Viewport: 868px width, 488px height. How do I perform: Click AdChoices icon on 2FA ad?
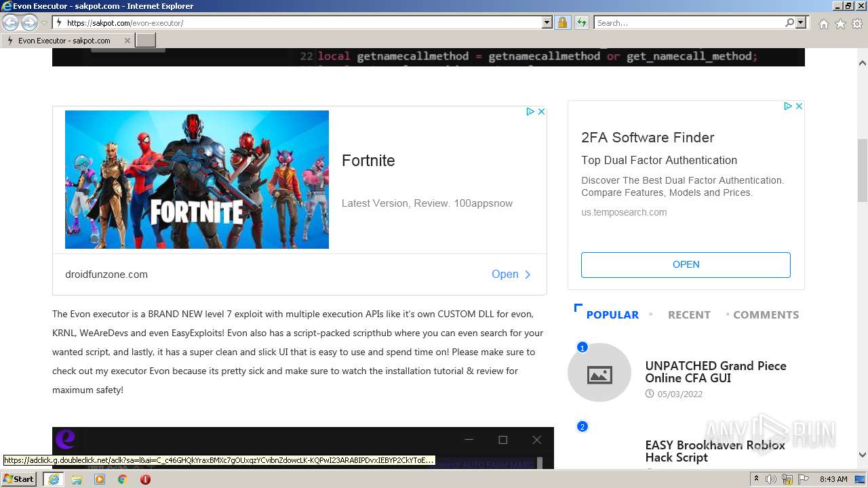coord(788,106)
